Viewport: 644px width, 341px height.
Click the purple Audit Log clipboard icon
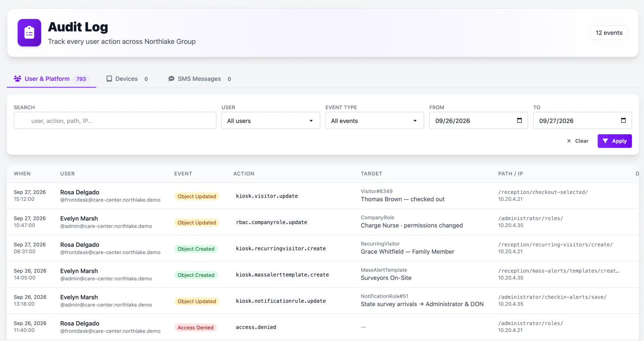click(29, 33)
